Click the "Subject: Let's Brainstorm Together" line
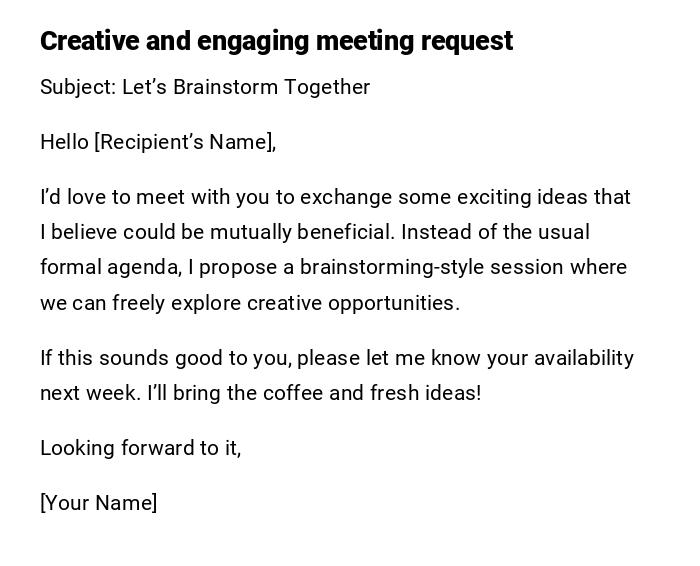Screen dimensions: 700x566 coord(205,87)
